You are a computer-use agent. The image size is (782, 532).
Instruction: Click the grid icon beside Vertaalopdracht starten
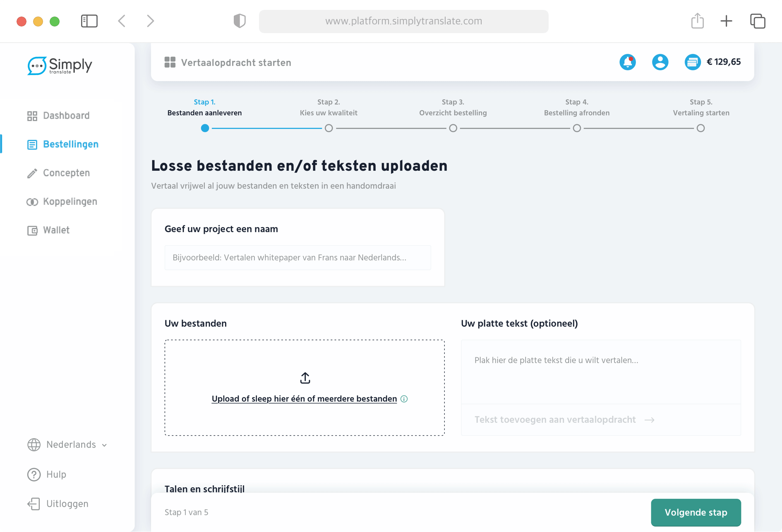click(x=170, y=62)
